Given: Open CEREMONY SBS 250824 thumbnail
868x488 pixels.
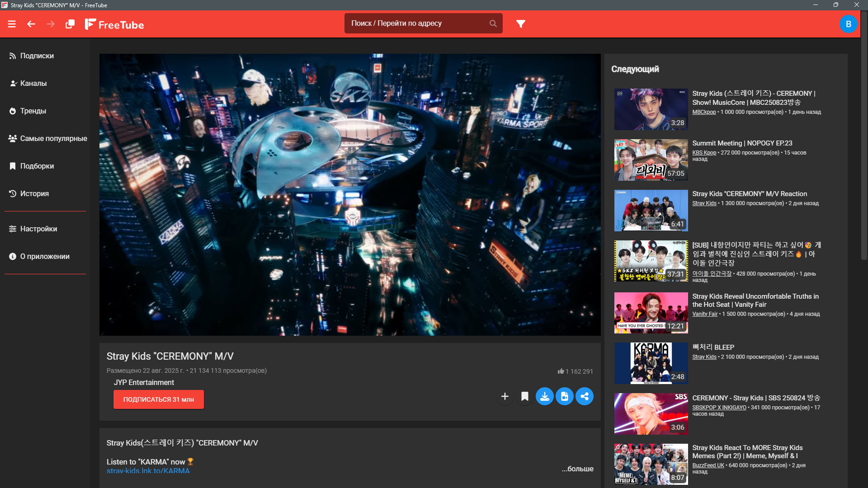Looking at the screenshot, I should pos(651,414).
